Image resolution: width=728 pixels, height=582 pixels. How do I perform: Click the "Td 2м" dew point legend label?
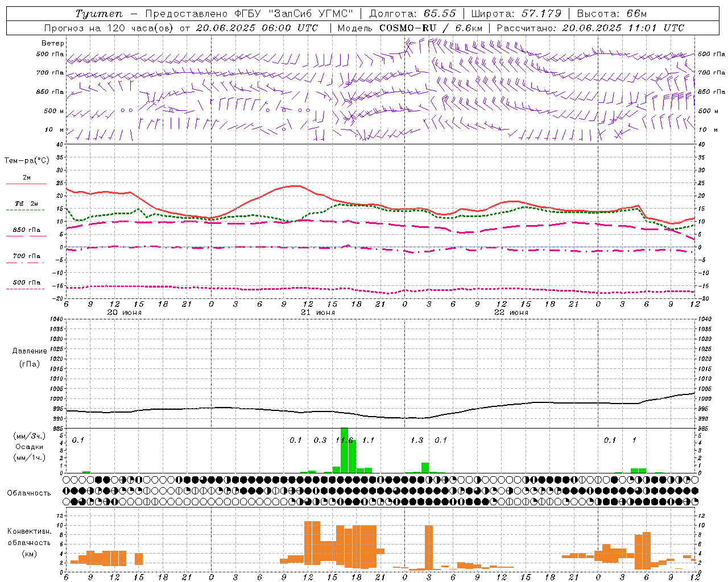(x=26, y=203)
